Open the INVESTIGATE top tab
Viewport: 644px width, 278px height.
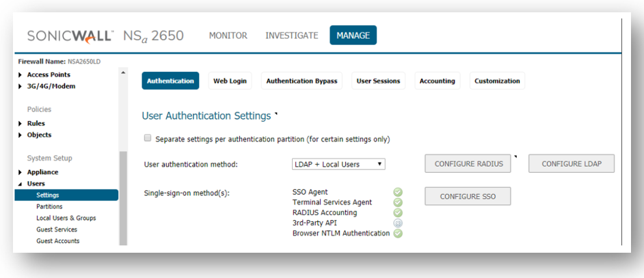pos(291,36)
